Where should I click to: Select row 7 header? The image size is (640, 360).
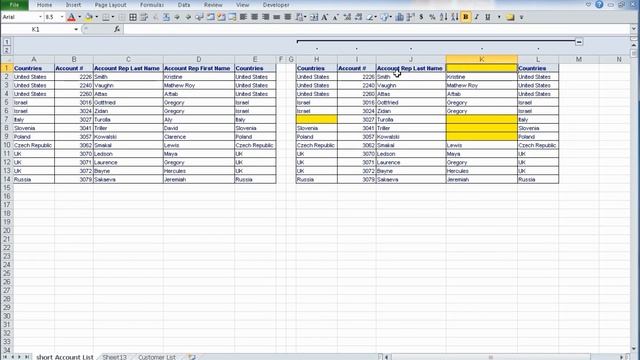[x=6, y=120]
